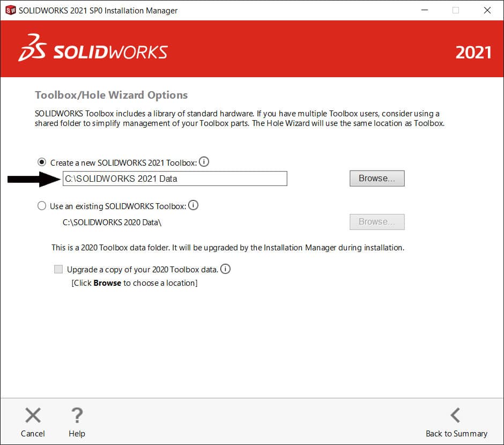Click info icon beside Create new Toolbox
Screen dimensions: 504x445
pos(204,161)
